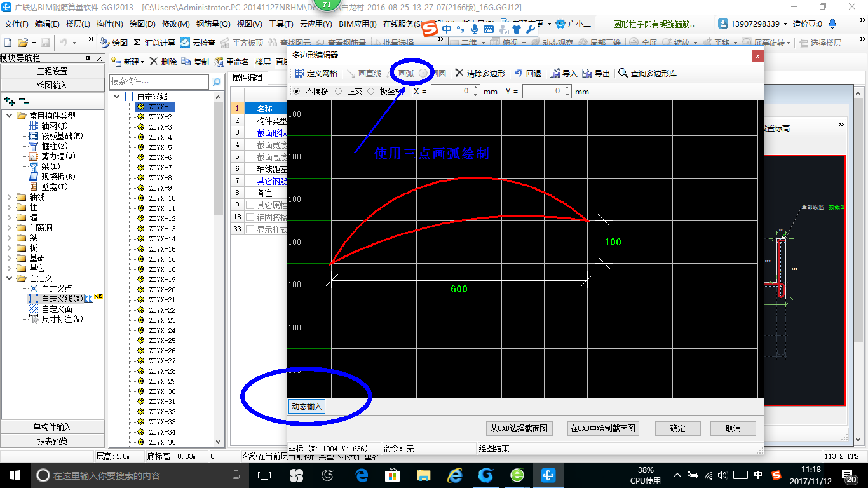
Task: Select the 不偏移 radio button
Action: coord(296,91)
